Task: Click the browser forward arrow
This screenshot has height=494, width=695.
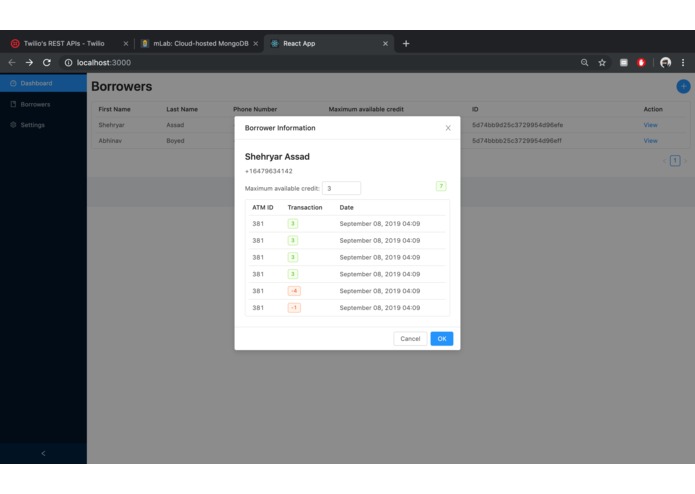Action: [29, 62]
